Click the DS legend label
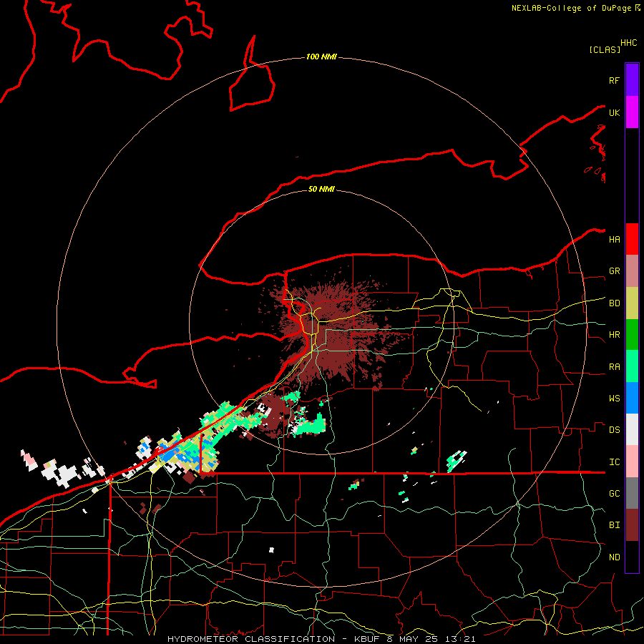The height and width of the screenshot is (644, 644). [614, 429]
